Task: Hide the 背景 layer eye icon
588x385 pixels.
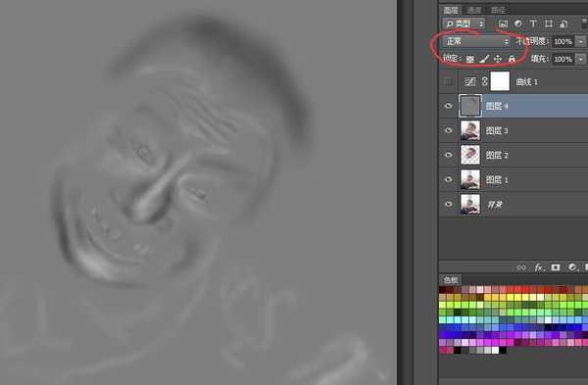Action: click(x=448, y=204)
